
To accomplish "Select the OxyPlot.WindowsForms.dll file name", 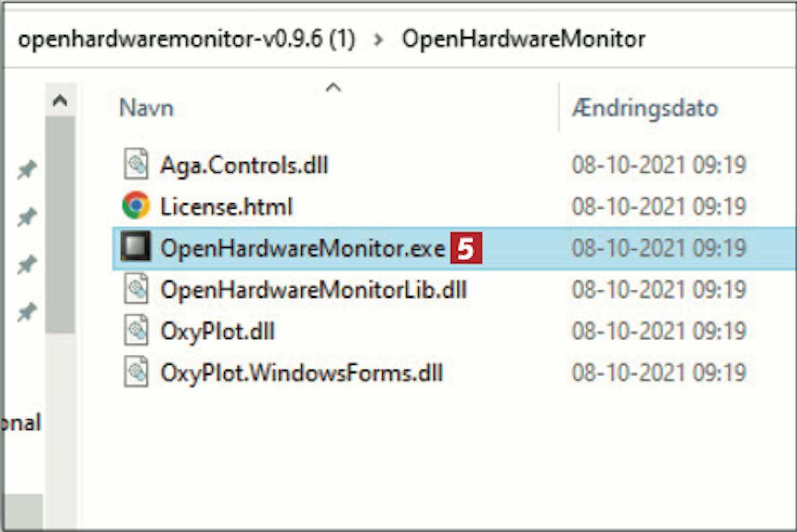I will [x=302, y=373].
